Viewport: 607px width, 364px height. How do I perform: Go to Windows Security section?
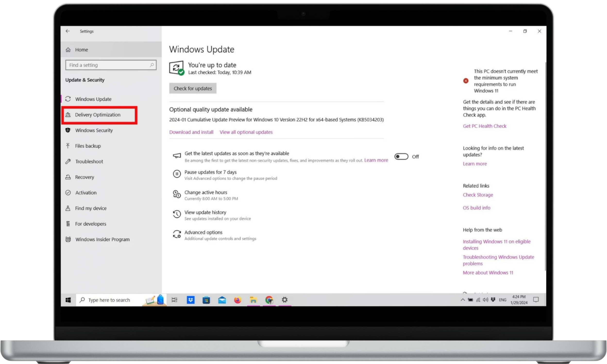[x=94, y=130]
